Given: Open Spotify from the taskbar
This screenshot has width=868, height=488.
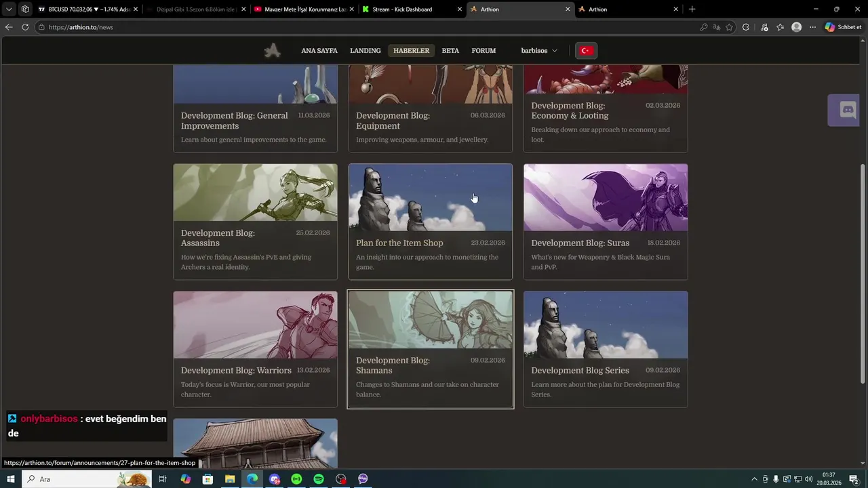Looking at the screenshot, I should point(319,479).
